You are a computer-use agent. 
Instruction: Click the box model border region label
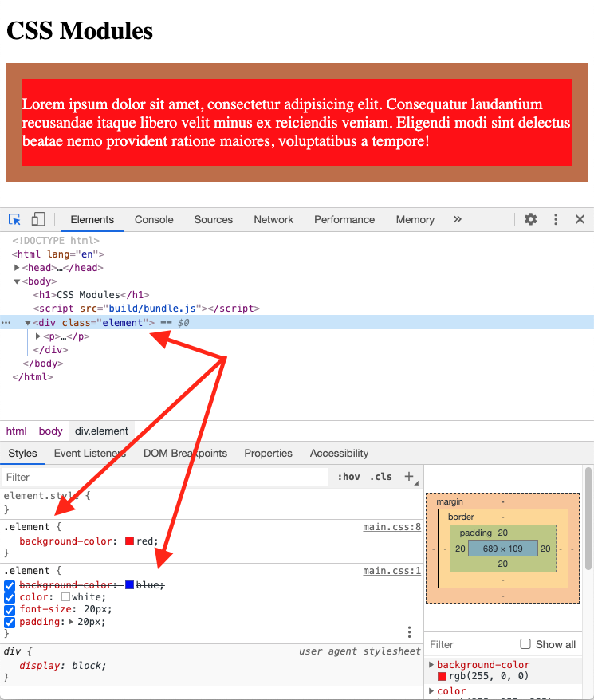coord(461,517)
